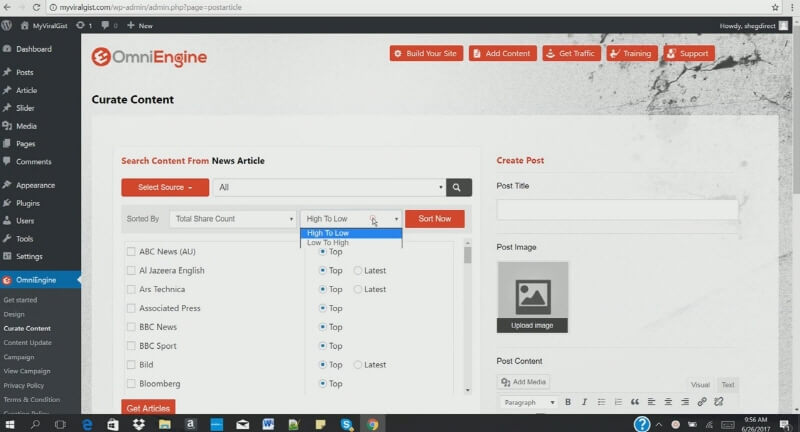
Task: Insert a bulleted list in the editor
Action: [x=602, y=402]
